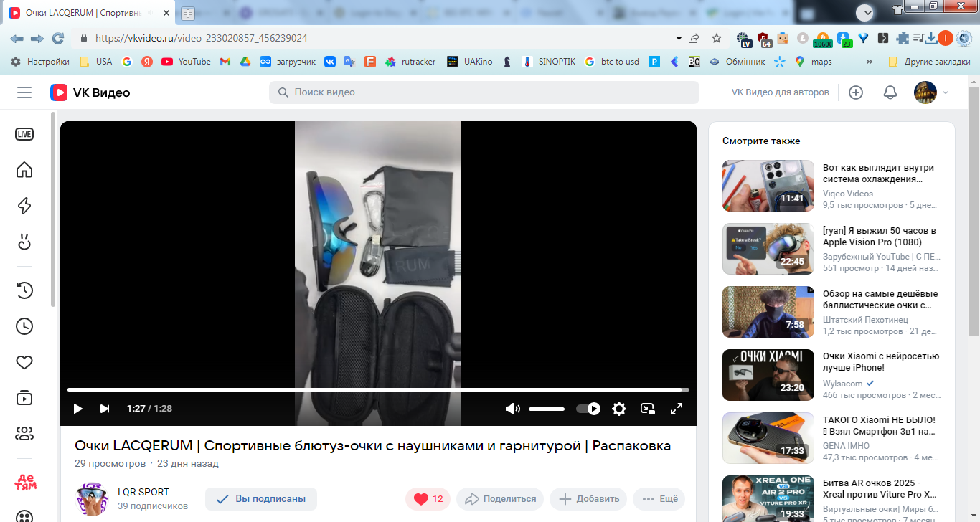Go to the Home sidebar icon

click(24, 170)
